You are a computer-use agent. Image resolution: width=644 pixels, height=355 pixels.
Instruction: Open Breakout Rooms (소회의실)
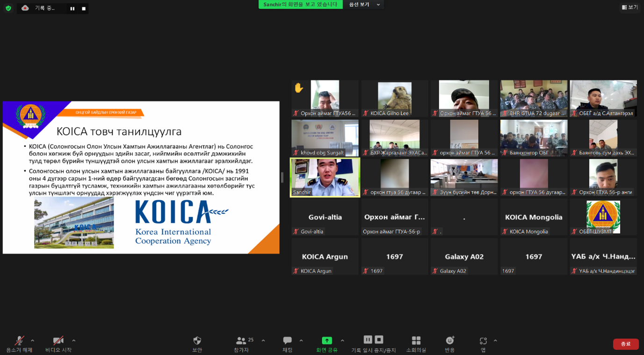pos(416,341)
